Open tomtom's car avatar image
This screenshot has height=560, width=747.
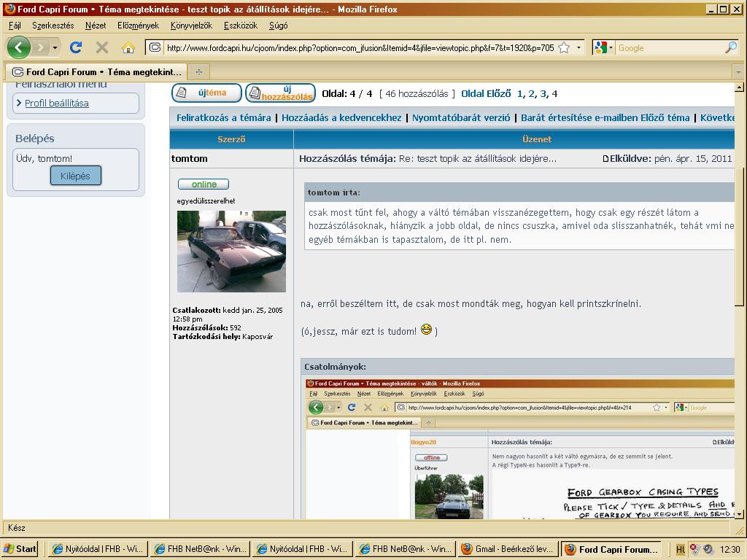point(231,252)
